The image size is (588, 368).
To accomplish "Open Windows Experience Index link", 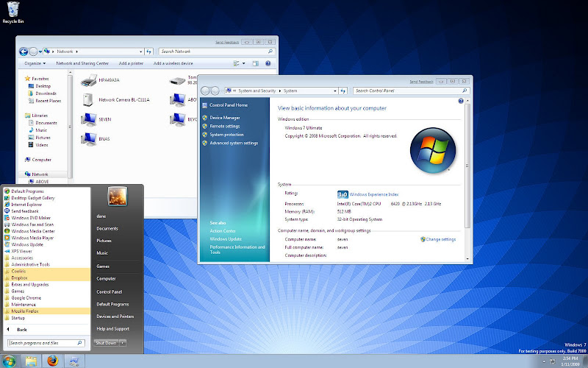I will coord(374,194).
